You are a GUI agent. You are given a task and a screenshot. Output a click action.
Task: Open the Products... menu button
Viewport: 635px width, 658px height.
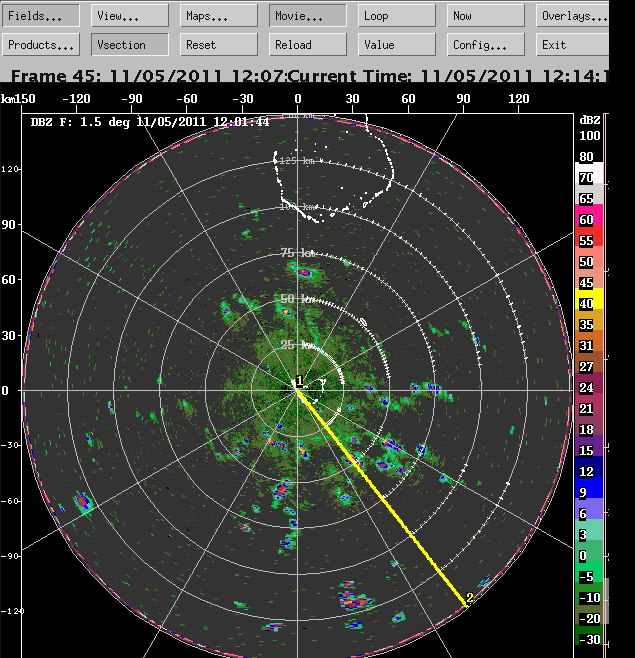click(41, 44)
